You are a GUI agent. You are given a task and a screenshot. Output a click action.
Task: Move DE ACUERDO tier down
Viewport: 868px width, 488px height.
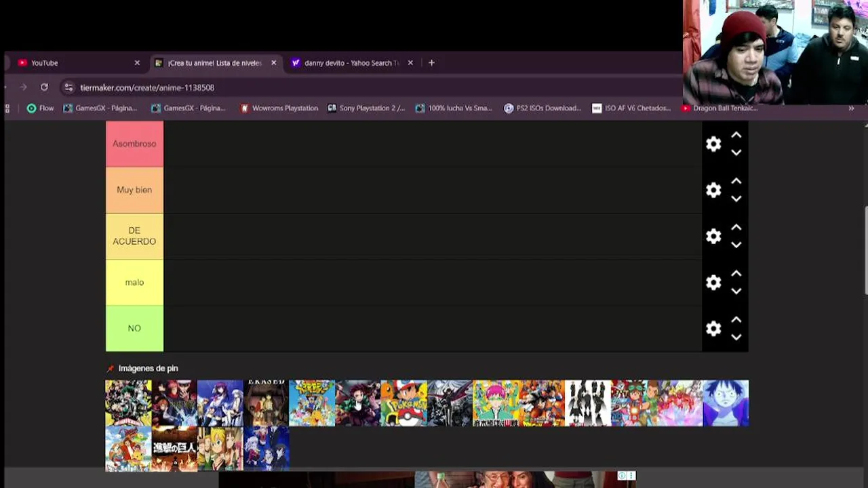click(x=736, y=245)
